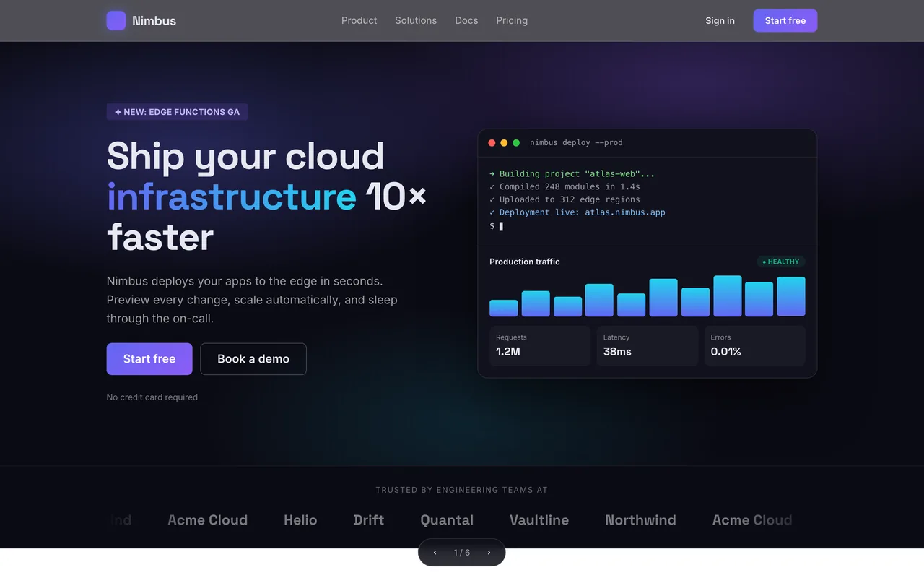Click the Helio logo
The image size is (924, 578).
tap(300, 520)
